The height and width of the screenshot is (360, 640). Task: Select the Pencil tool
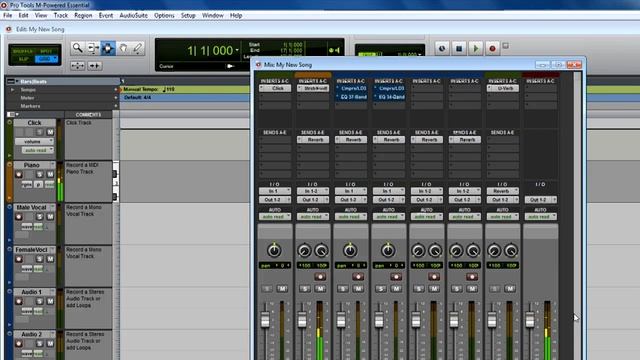point(138,48)
